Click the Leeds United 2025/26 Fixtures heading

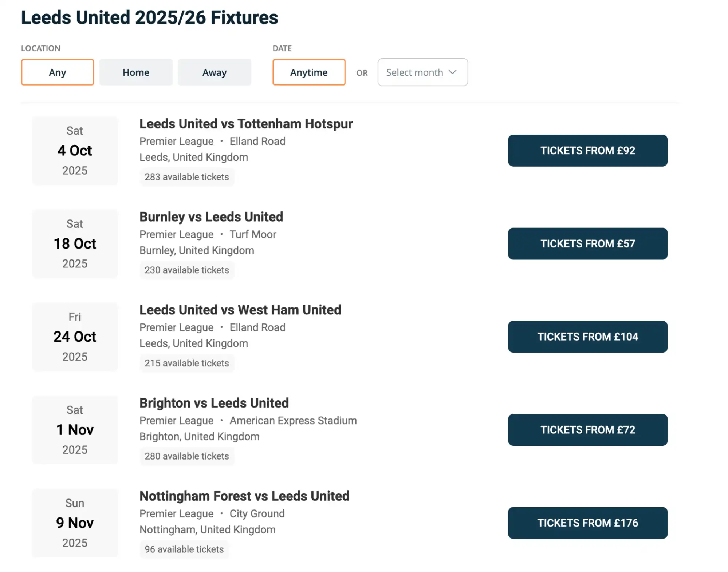pyautogui.click(x=149, y=17)
